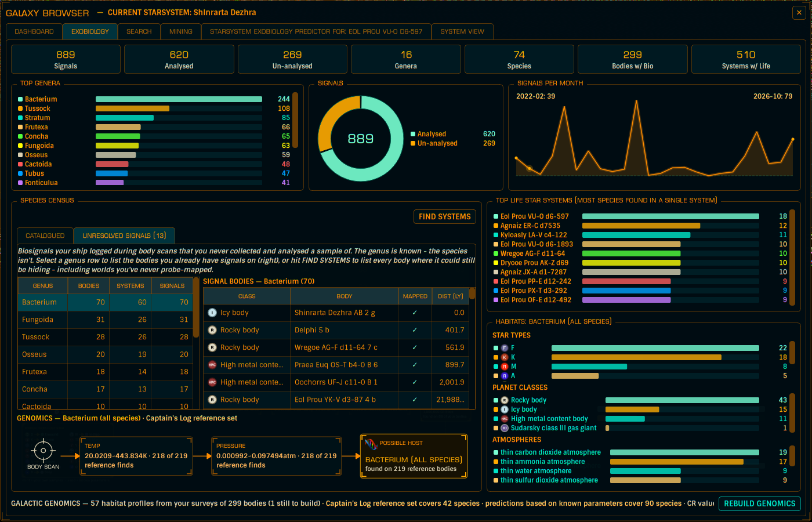
Task: Open the Starsystem Exobiology Predictor tab
Action: [x=316, y=31]
